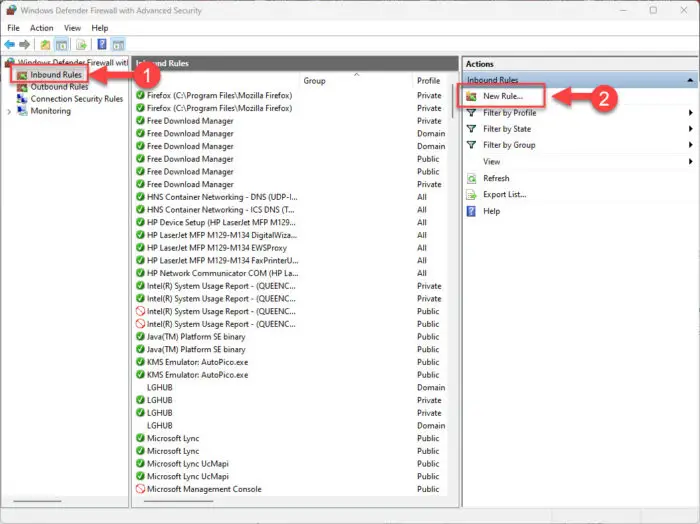Select 'HP LaserJet MFP M129-M134 FaxPrinterU...' rule
Viewport: 700px width, 524px height.
click(x=222, y=261)
